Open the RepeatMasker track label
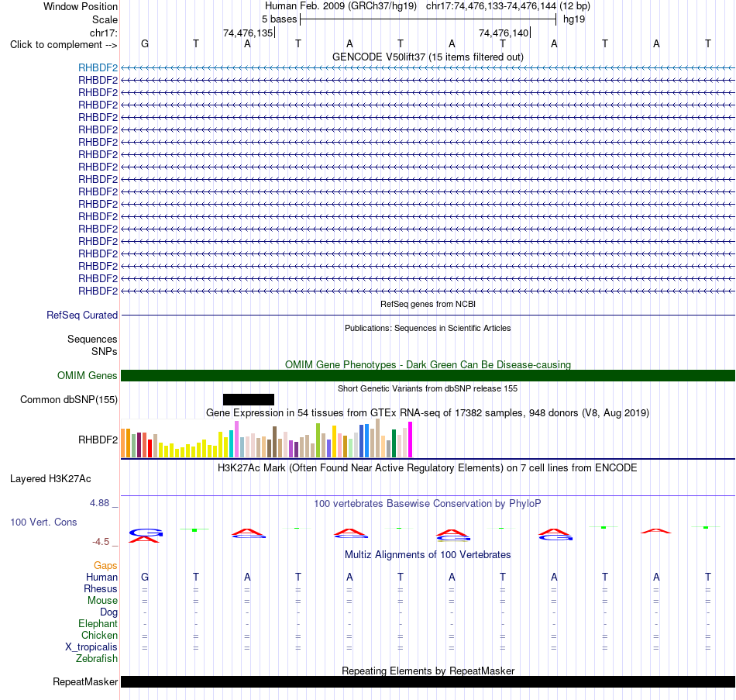 coord(85,681)
